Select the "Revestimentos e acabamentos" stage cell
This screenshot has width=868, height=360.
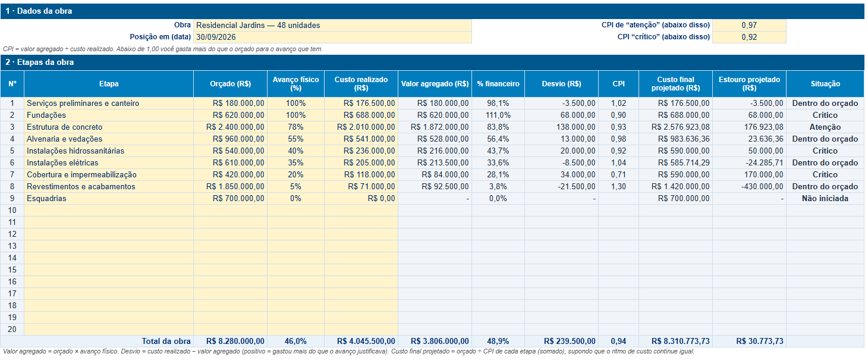coord(109,186)
